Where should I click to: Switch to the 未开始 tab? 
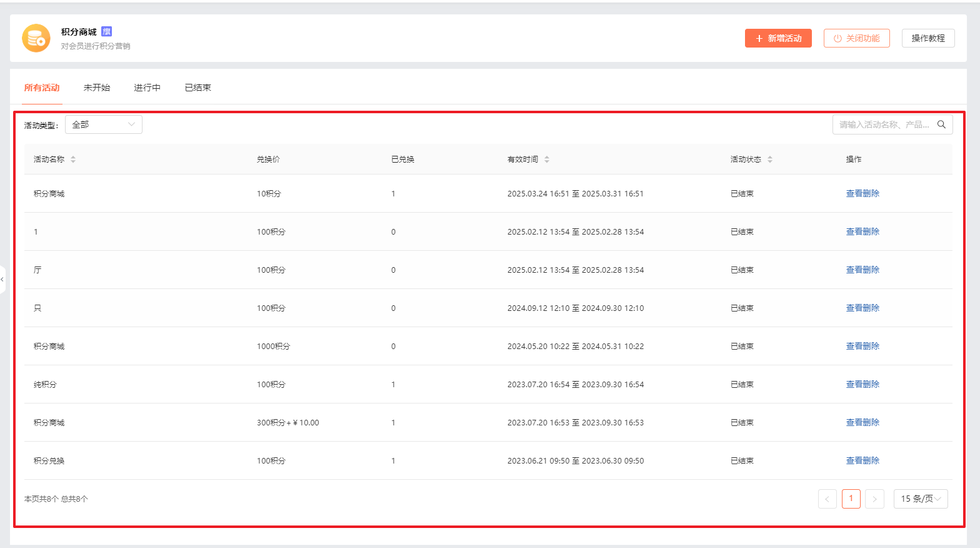97,88
